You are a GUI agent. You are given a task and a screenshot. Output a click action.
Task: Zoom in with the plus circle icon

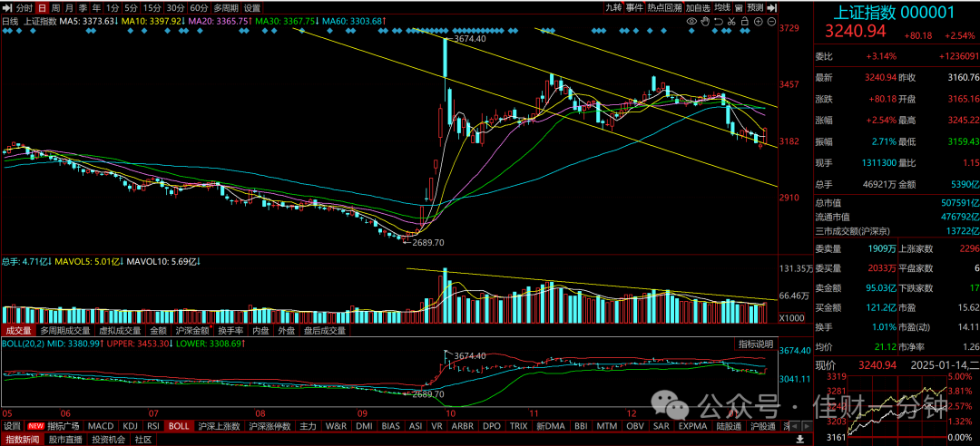pos(758,21)
